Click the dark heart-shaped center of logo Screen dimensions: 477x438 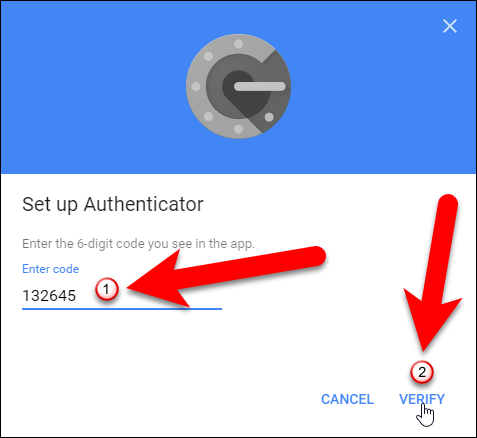[x=242, y=95]
